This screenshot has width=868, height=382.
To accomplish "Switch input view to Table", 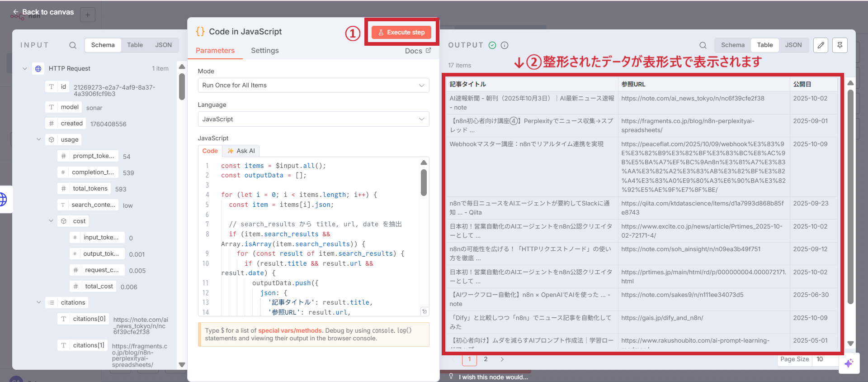I will pos(135,45).
